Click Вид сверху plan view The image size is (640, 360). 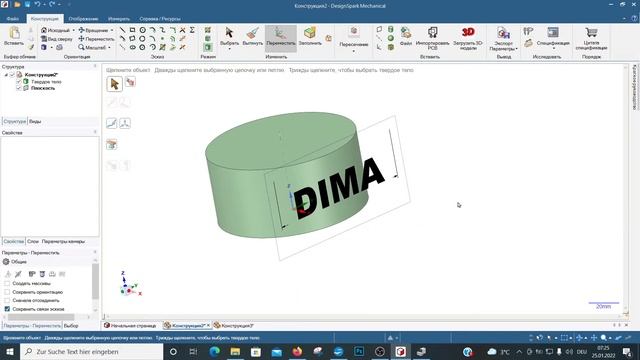(x=57, y=39)
